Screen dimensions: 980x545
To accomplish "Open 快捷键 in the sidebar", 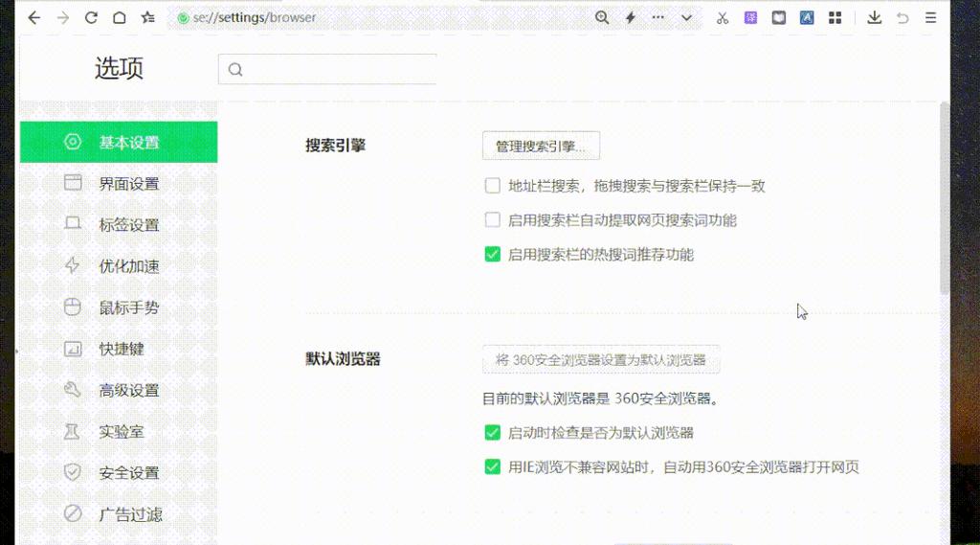I will pos(119,349).
